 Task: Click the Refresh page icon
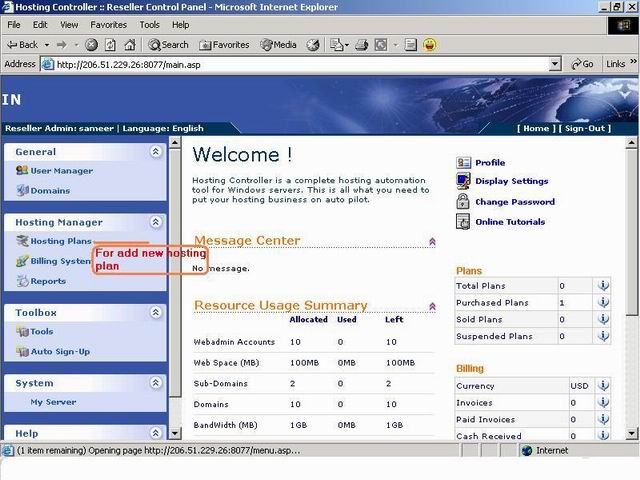click(x=111, y=45)
